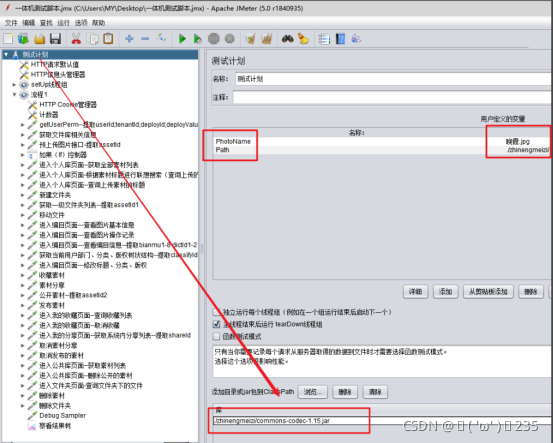Click the flask icon of 测试计划 node
The height and width of the screenshot is (443, 553).
(x=16, y=55)
